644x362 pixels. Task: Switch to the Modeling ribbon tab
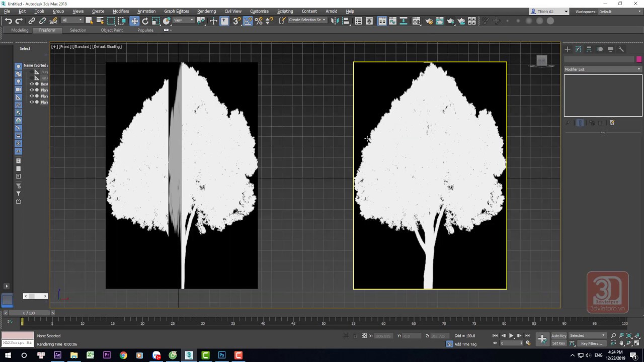coord(20,30)
